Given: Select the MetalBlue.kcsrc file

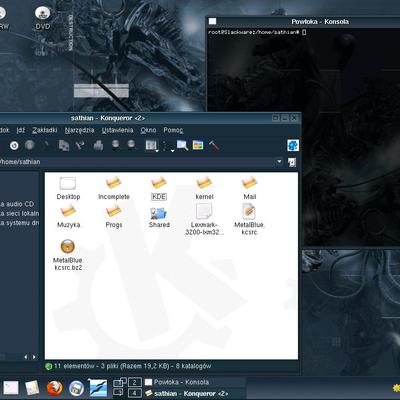Looking at the screenshot, I should 249,220.
